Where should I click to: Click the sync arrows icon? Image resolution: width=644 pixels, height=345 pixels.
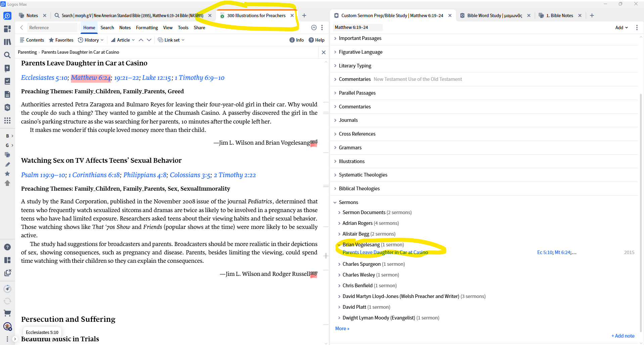tap(7, 301)
